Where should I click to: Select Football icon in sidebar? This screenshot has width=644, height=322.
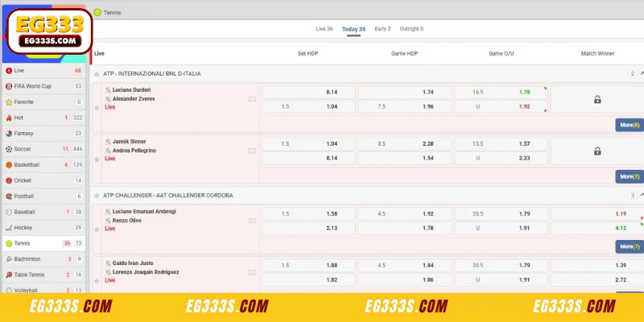(x=9, y=196)
